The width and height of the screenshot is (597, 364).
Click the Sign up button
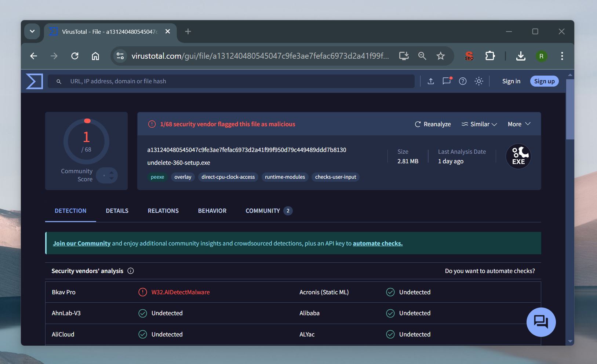coord(544,81)
